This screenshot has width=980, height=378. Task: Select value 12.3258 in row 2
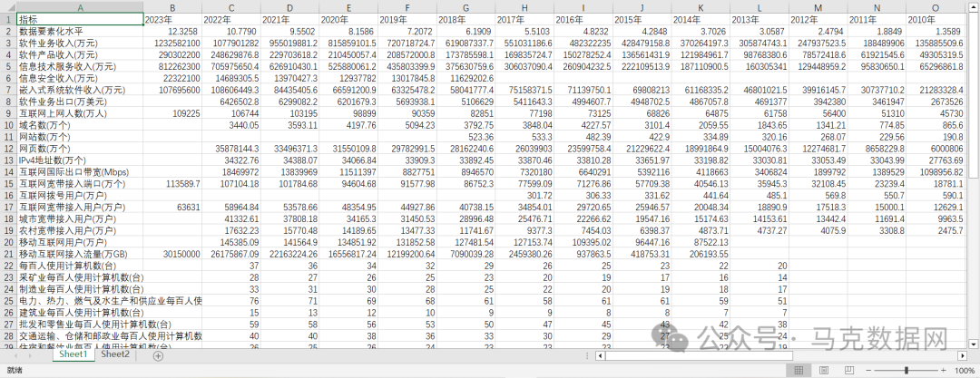point(171,31)
